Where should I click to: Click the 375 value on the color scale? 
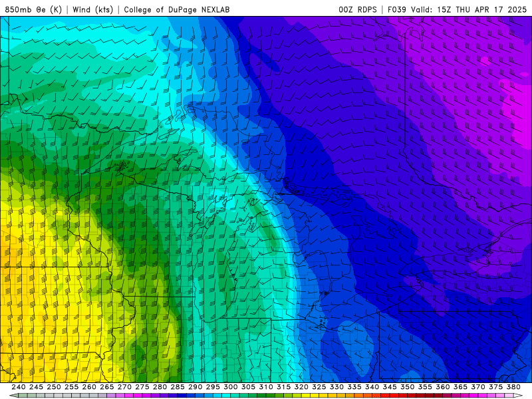pos(495,387)
